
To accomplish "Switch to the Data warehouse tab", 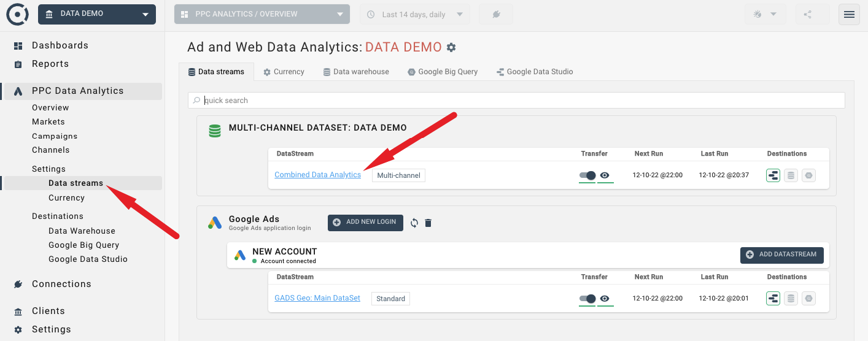I will tap(356, 72).
